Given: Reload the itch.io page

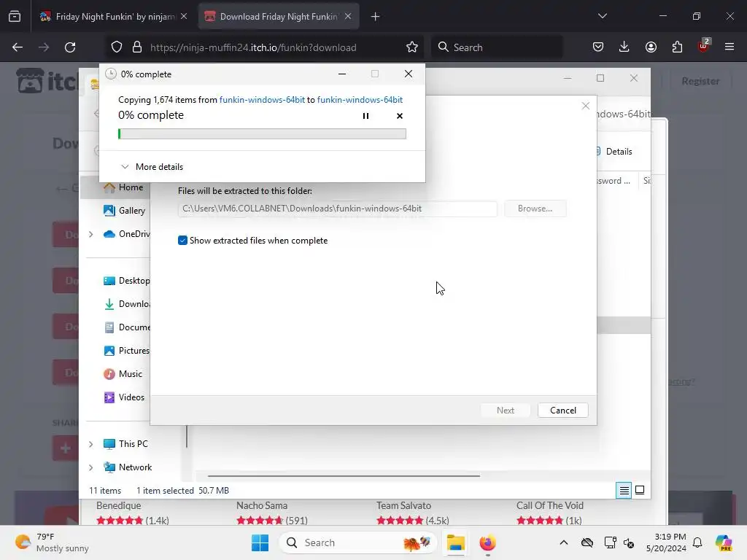Looking at the screenshot, I should click(70, 47).
